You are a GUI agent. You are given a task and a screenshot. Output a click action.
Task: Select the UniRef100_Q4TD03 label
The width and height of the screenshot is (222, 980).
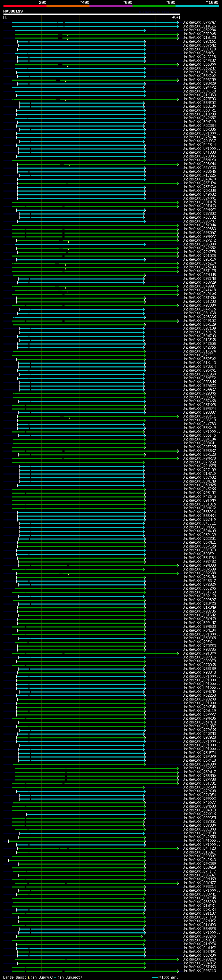click(199, 153)
